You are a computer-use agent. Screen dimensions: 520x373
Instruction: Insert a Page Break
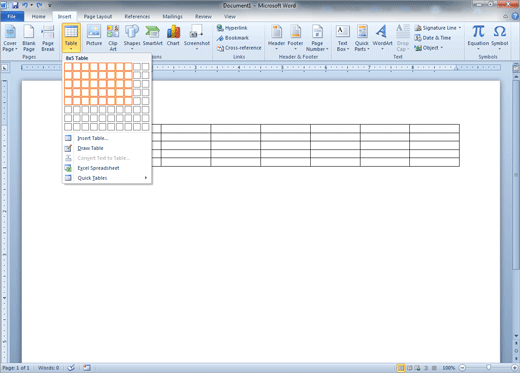click(48, 38)
